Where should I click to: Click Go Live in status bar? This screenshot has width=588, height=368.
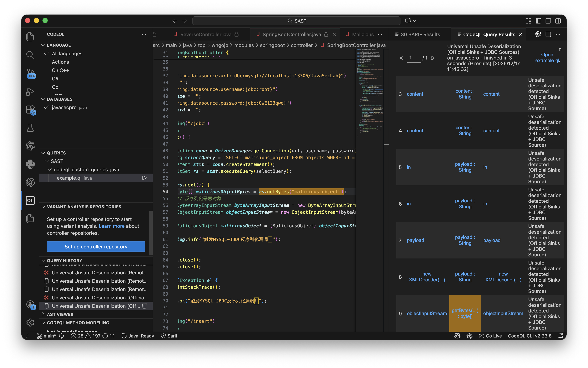coord(490,336)
